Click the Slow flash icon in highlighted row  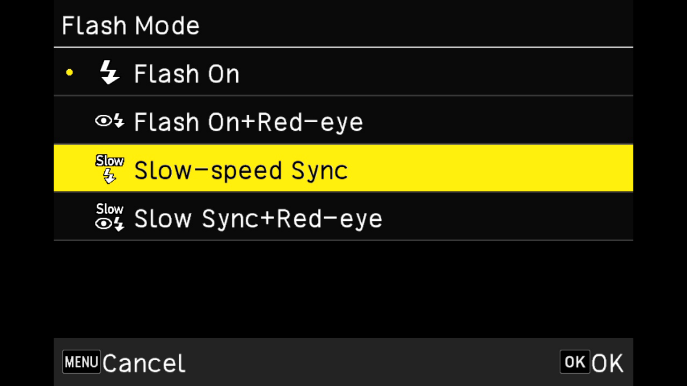(x=110, y=169)
